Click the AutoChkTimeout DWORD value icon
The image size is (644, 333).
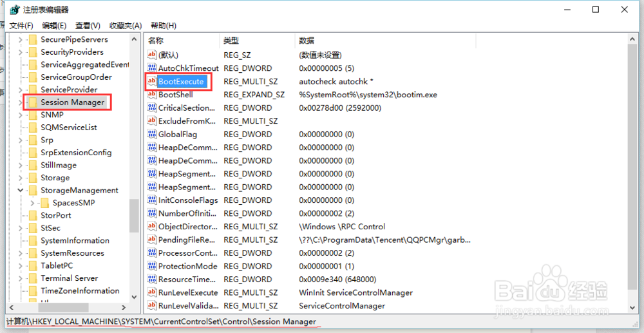click(x=152, y=68)
